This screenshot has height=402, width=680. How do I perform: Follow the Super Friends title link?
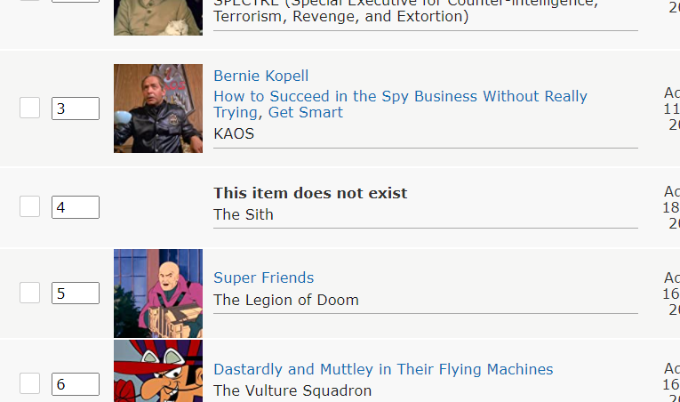(263, 278)
